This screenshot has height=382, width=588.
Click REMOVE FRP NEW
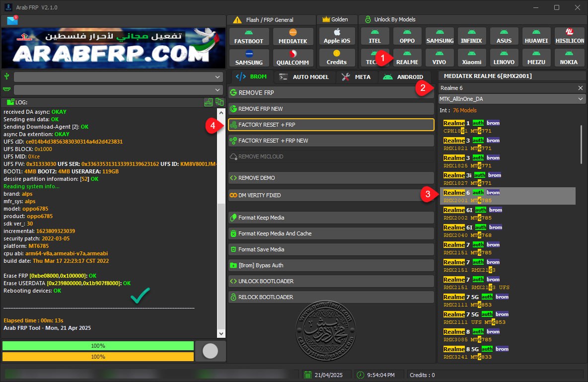pos(331,109)
